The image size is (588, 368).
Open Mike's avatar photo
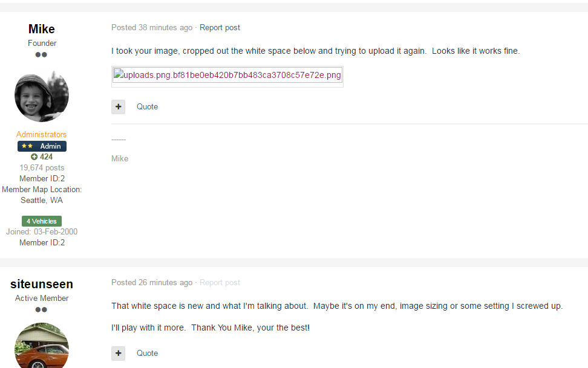coord(42,96)
